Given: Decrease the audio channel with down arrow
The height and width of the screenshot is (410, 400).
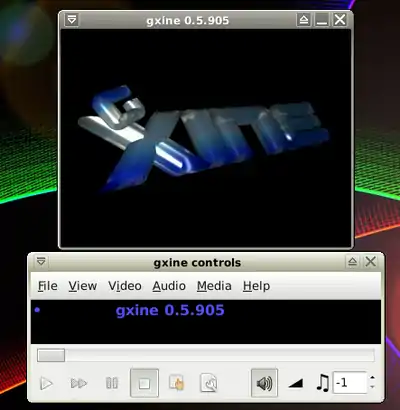Looking at the screenshot, I should pyautogui.click(x=372, y=387).
